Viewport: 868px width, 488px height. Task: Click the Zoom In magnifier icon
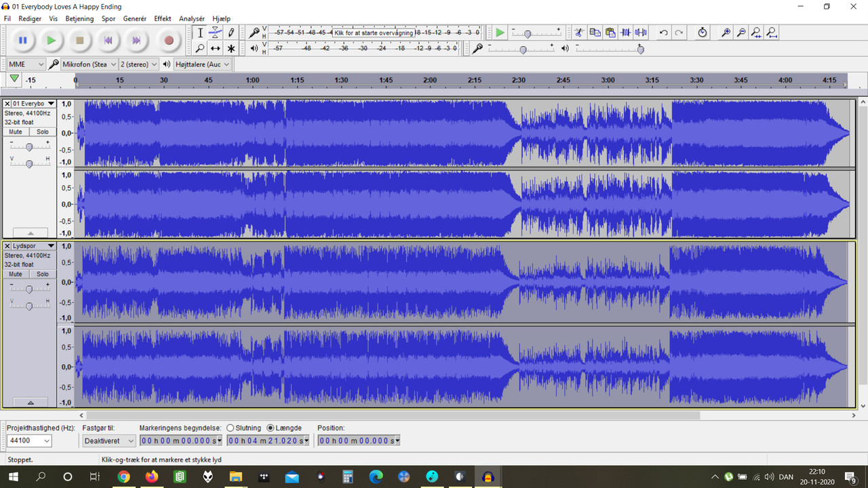click(x=726, y=33)
